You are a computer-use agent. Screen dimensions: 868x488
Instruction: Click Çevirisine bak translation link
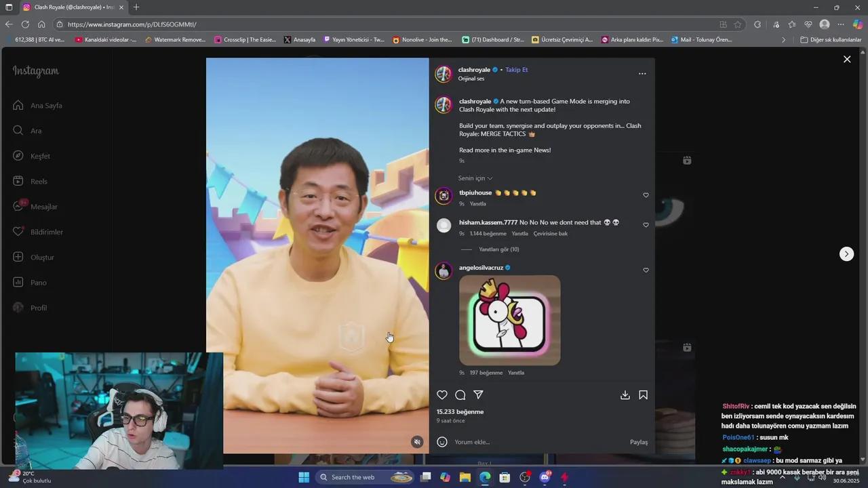pyautogui.click(x=551, y=234)
